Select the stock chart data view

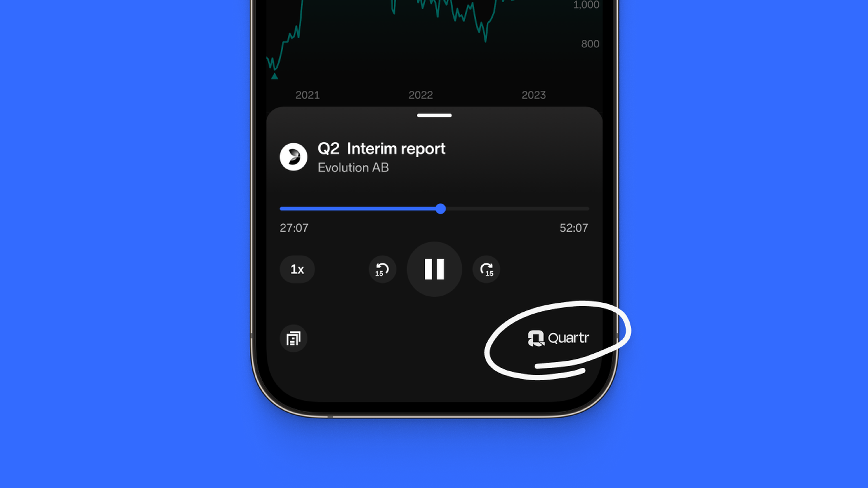[434, 48]
